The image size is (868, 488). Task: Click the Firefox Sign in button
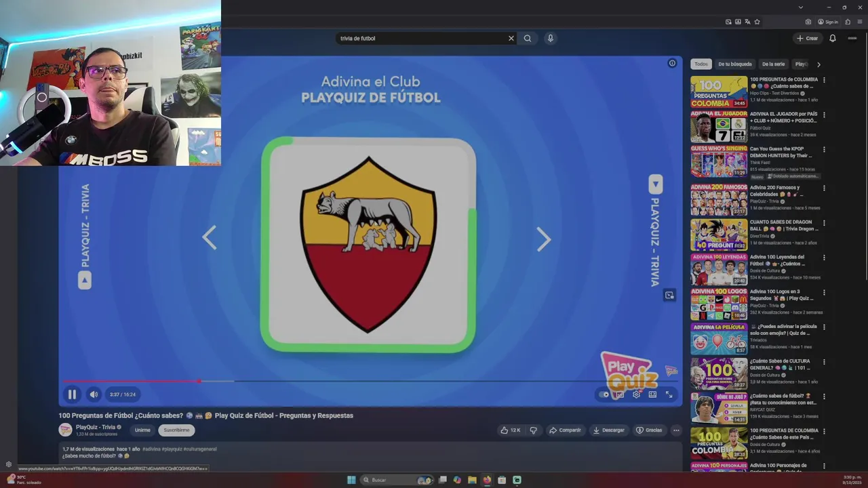pos(828,22)
